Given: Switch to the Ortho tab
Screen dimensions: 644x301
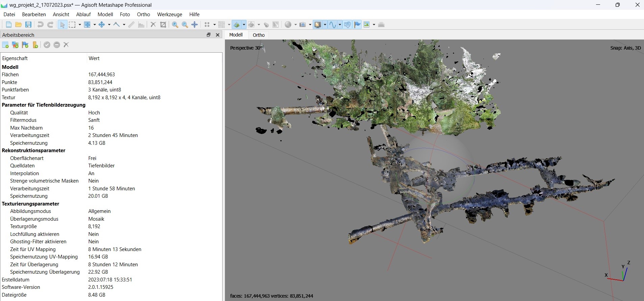Looking at the screenshot, I should click(x=259, y=35).
